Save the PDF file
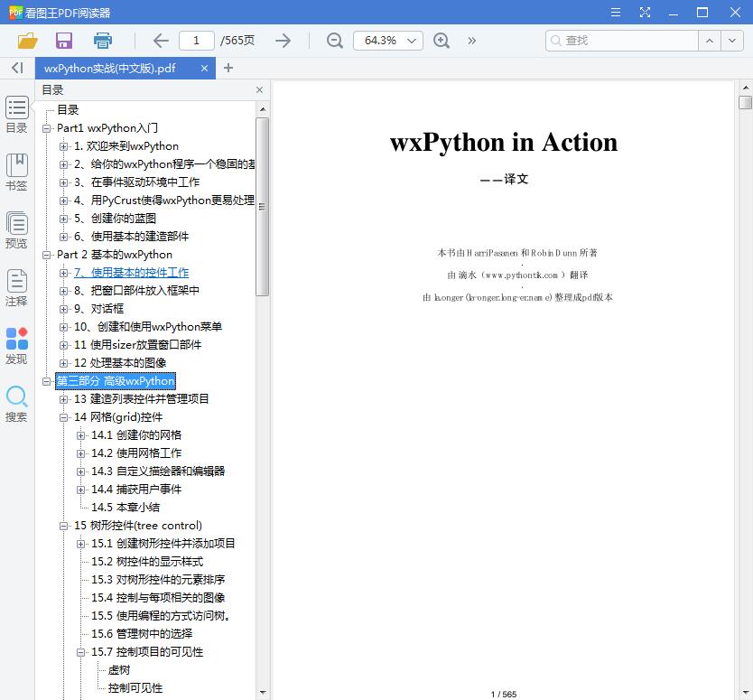The width and height of the screenshot is (753, 700). 63,41
